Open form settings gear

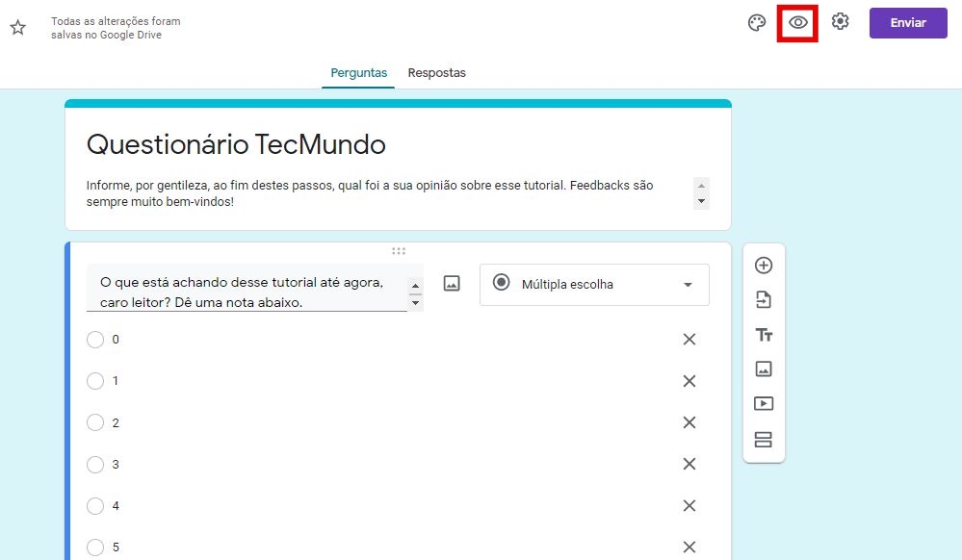pyautogui.click(x=840, y=21)
